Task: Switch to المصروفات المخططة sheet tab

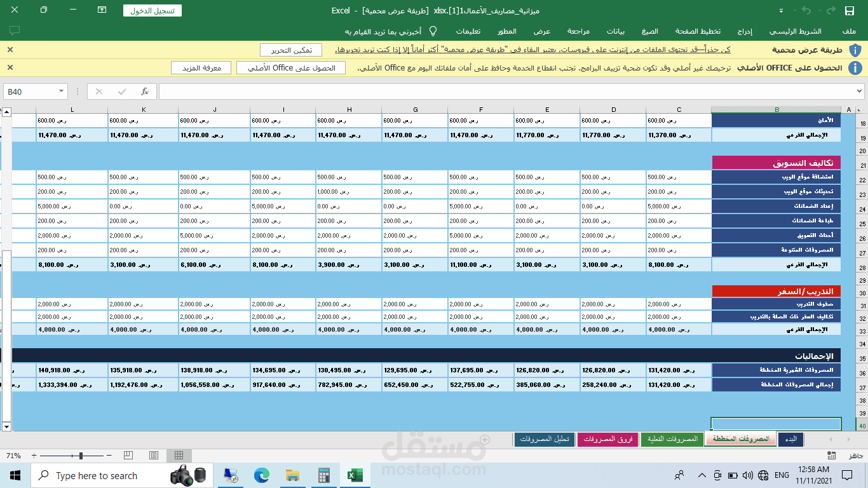Action: (x=740, y=439)
